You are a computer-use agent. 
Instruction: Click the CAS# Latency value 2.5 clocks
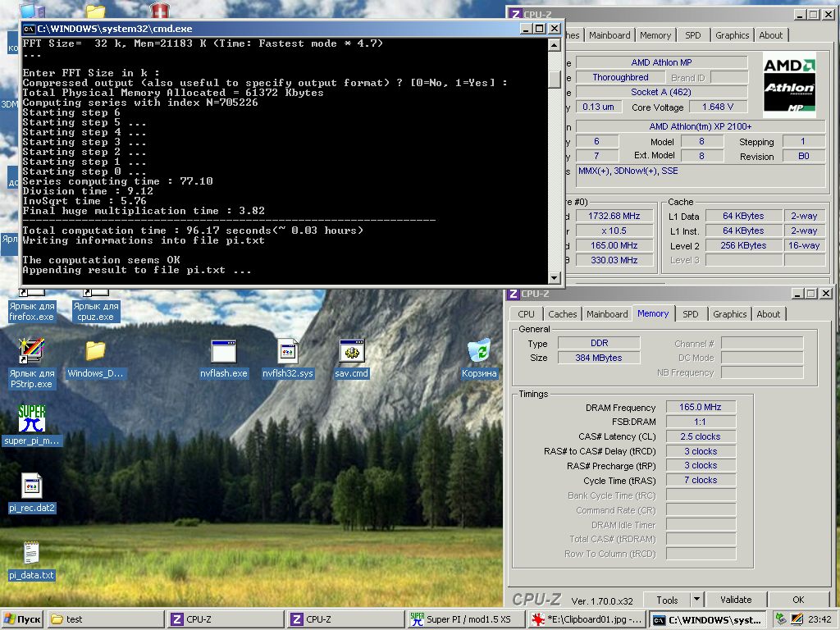701,436
